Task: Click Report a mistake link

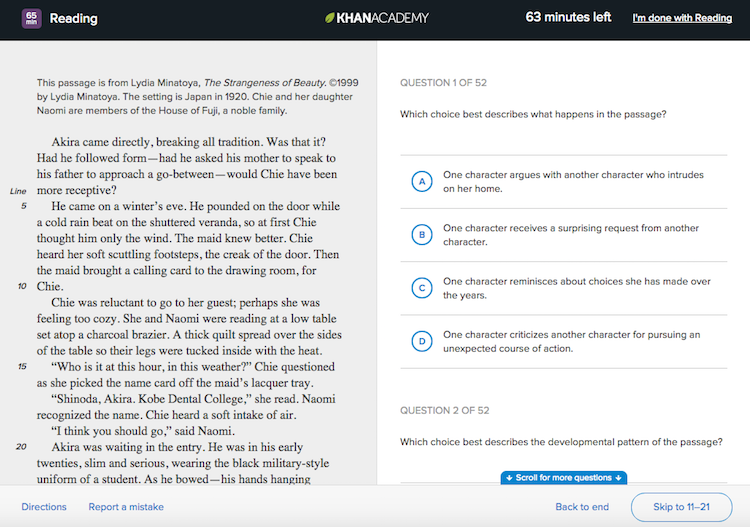Action: pos(126,507)
